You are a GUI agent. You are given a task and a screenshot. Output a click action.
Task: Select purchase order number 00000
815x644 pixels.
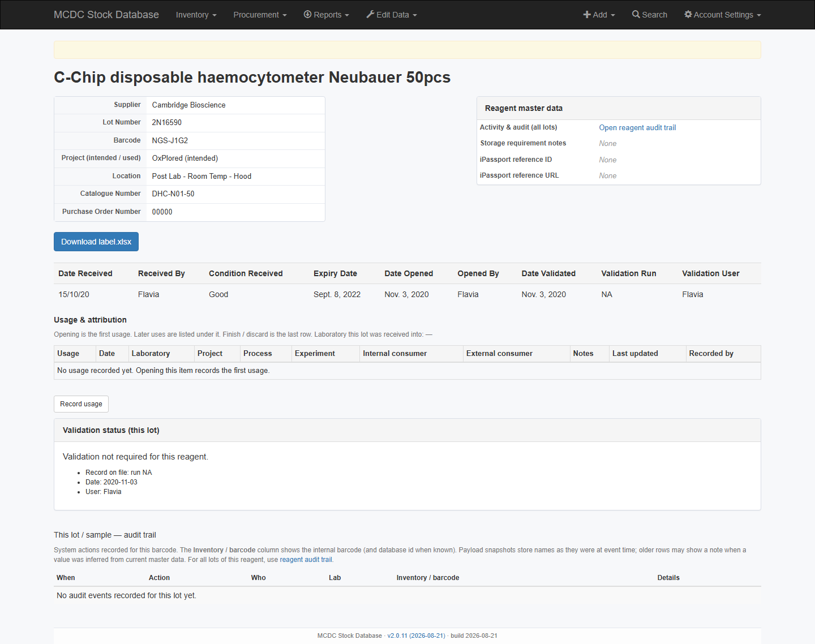click(162, 212)
